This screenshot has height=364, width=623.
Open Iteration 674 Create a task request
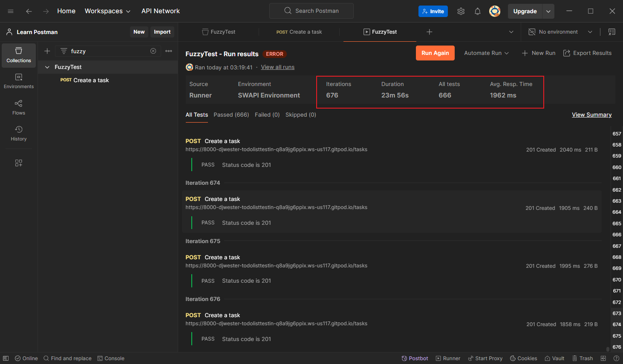222,199
